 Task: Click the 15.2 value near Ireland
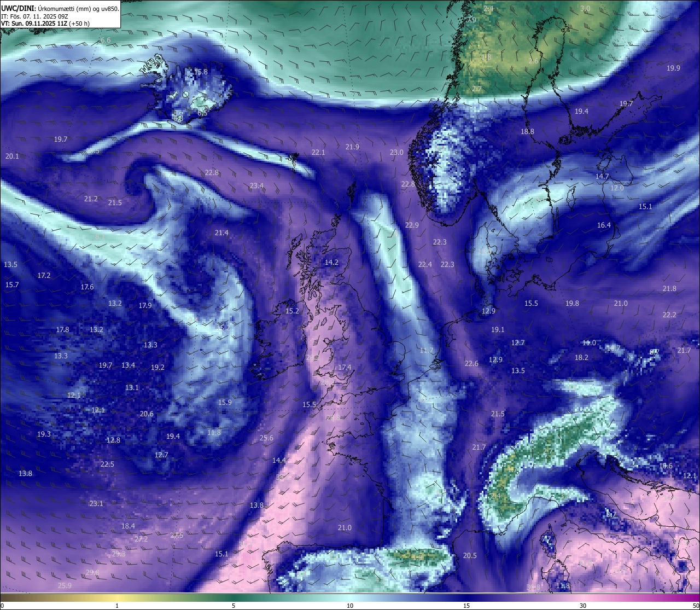coord(292,311)
